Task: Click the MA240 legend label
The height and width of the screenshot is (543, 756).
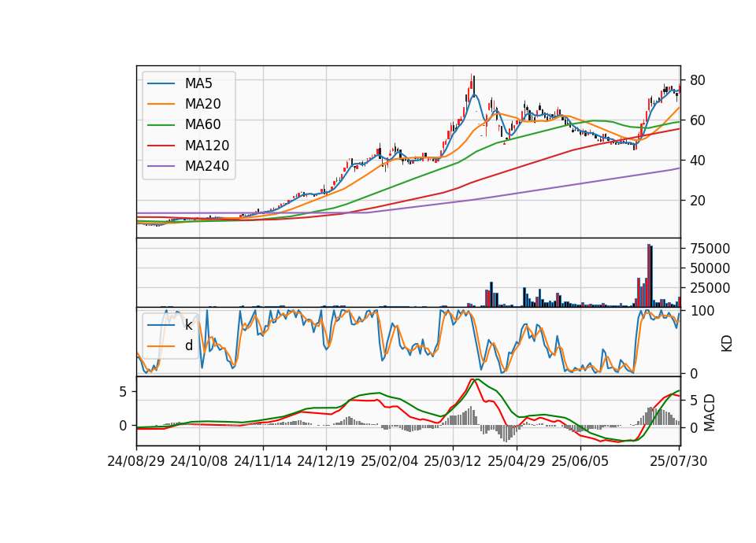Action: (x=207, y=166)
